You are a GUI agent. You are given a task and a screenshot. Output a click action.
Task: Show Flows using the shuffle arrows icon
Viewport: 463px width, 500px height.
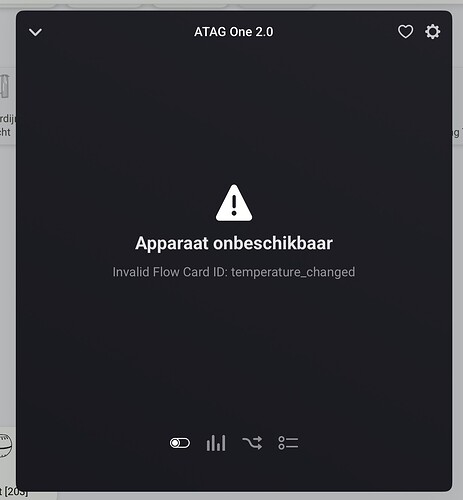click(252, 443)
